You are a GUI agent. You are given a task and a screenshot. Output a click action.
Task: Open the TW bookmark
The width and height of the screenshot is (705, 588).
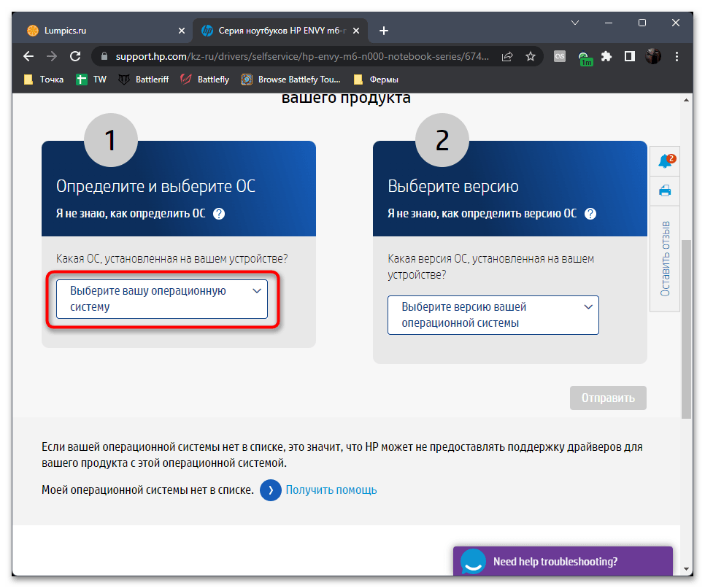tap(91, 80)
